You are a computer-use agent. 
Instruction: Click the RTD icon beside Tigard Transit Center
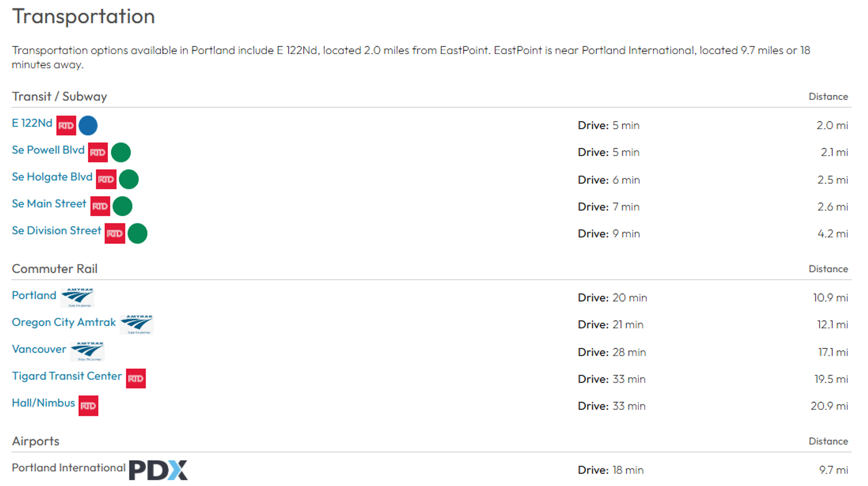click(136, 379)
